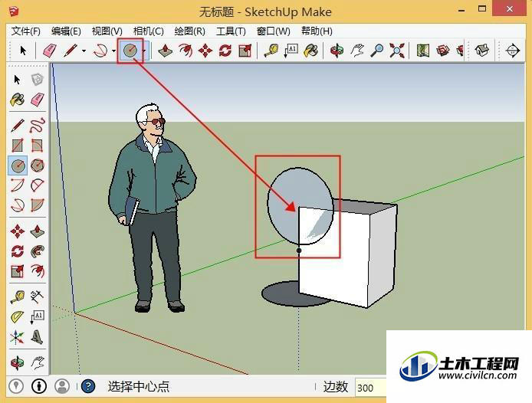Select the Text label tool in top toolbar

click(x=291, y=51)
